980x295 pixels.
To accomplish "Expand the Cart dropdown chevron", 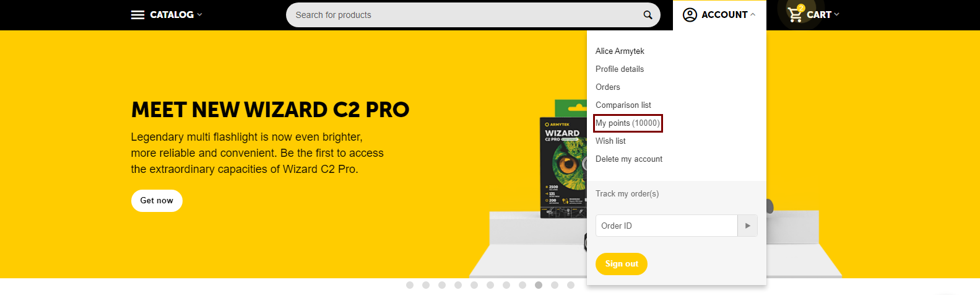I will coord(836,15).
